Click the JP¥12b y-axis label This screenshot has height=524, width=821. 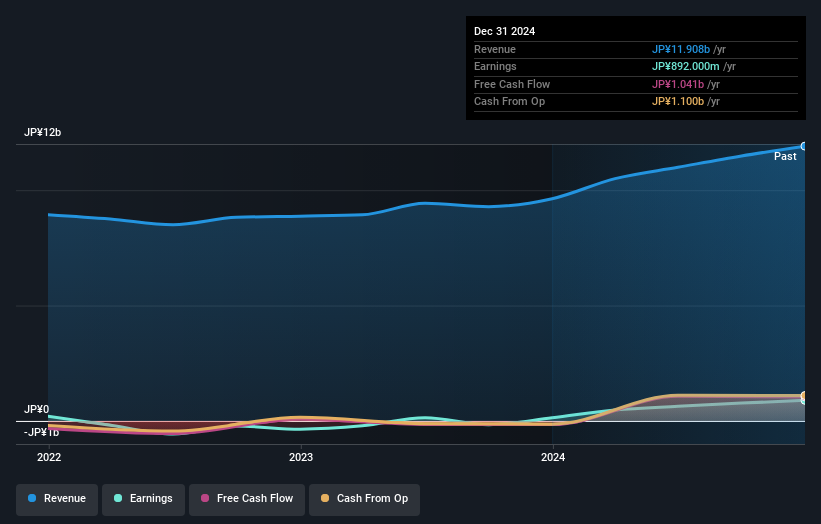coord(42,132)
